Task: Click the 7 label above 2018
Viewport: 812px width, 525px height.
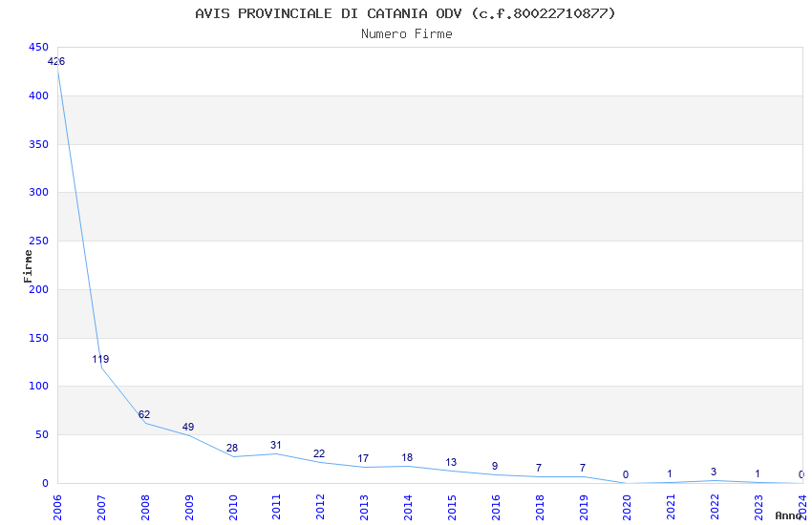Action: tap(539, 468)
